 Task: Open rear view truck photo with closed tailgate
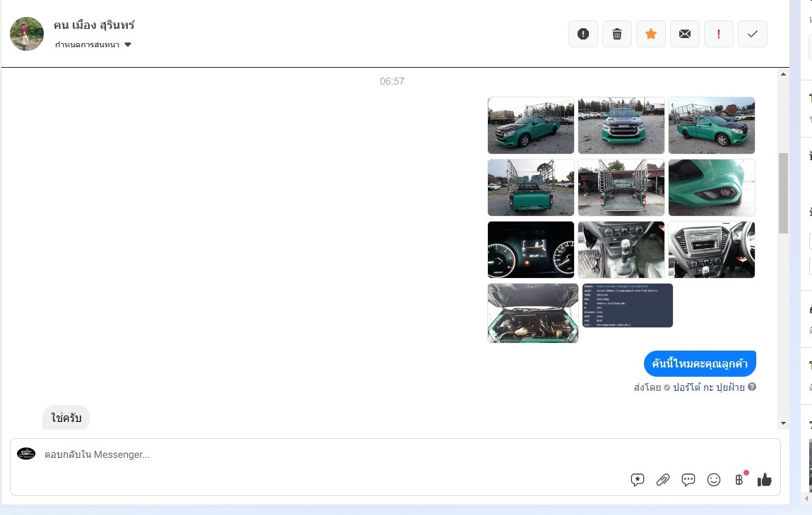click(x=531, y=188)
